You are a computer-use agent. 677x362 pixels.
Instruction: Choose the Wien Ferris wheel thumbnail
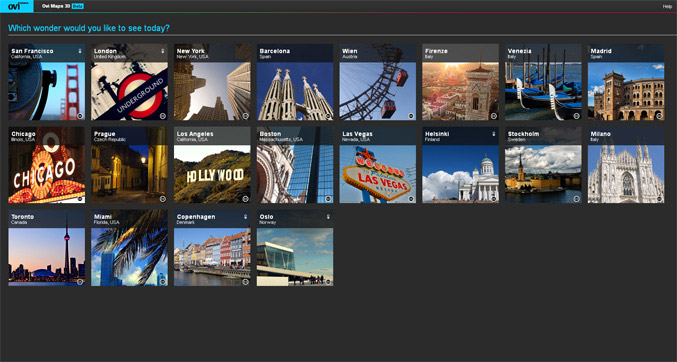378,82
